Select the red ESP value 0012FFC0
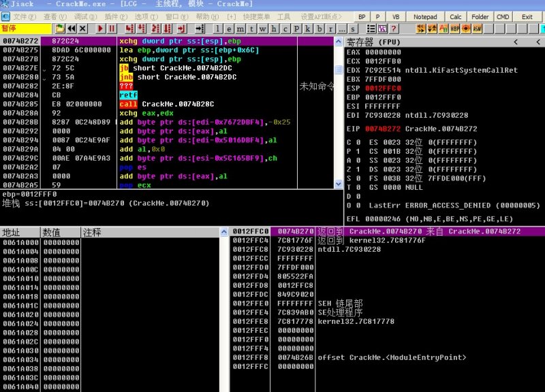Screen dimensions: 545x392 pyautogui.click(x=383, y=88)
